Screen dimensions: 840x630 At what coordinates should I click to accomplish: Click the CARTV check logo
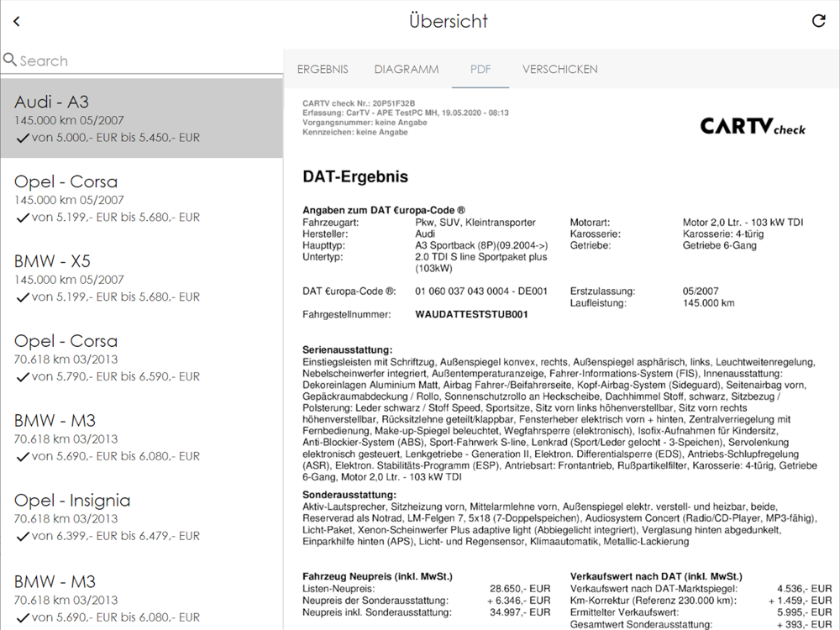[753, 127]
